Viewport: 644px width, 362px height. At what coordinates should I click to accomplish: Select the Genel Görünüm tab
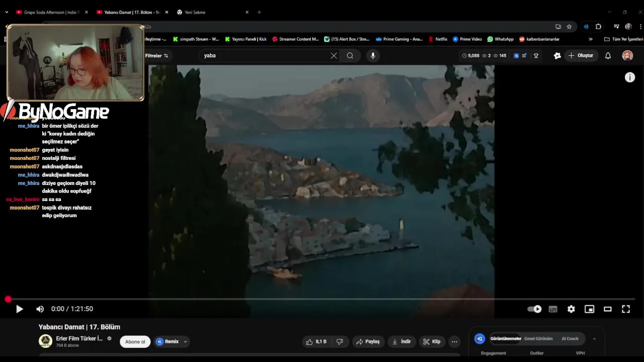coord(538,339)
